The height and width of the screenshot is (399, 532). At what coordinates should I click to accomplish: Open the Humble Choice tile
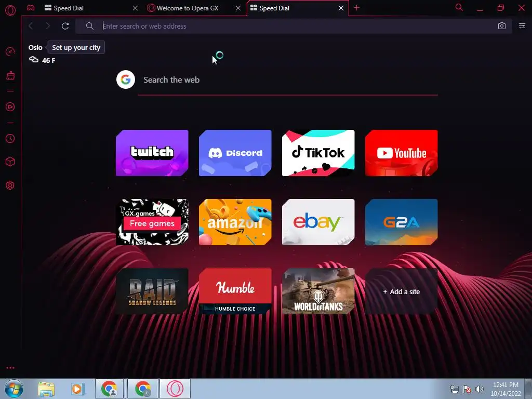coord(235,291)
